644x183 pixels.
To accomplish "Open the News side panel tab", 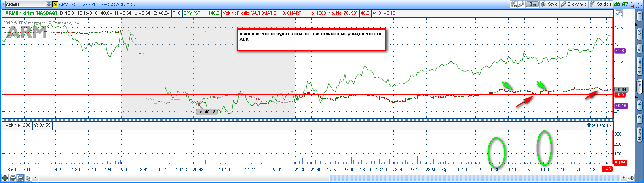I will coord(640,134).
